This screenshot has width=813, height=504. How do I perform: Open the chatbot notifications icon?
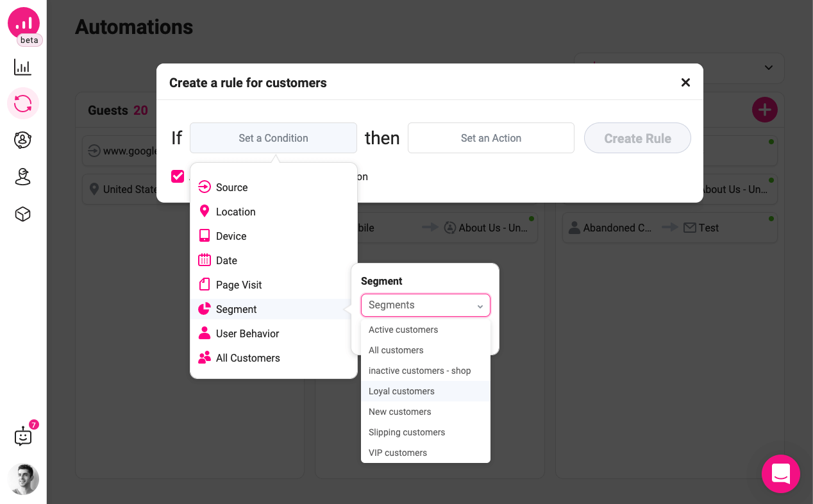tap(23, 437)
